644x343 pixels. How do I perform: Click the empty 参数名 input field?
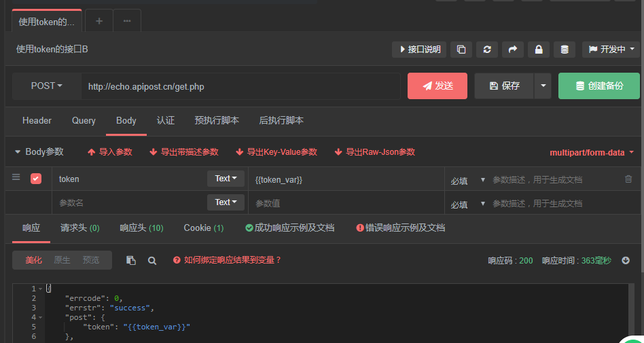tap(129, 203)
